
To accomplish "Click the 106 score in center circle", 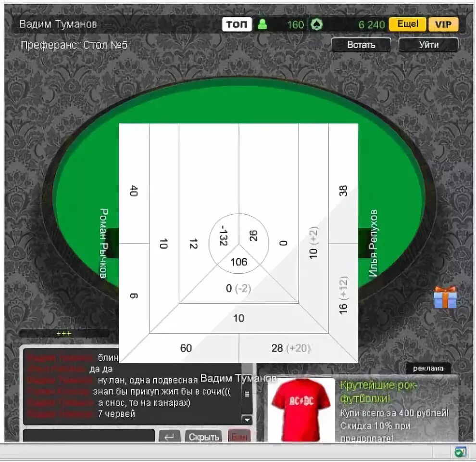I will pos(239,262).
